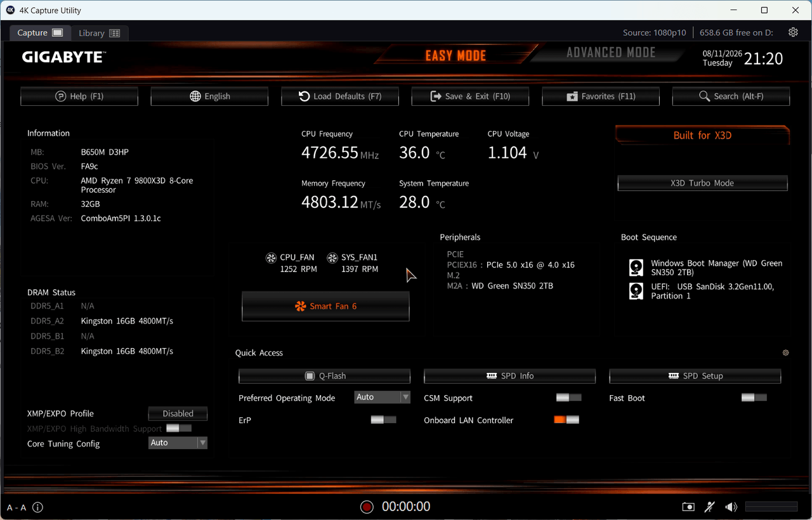This screenshot has width=812, height=520.
Task: Click the A - A text size control
Action: click(16, 507)
